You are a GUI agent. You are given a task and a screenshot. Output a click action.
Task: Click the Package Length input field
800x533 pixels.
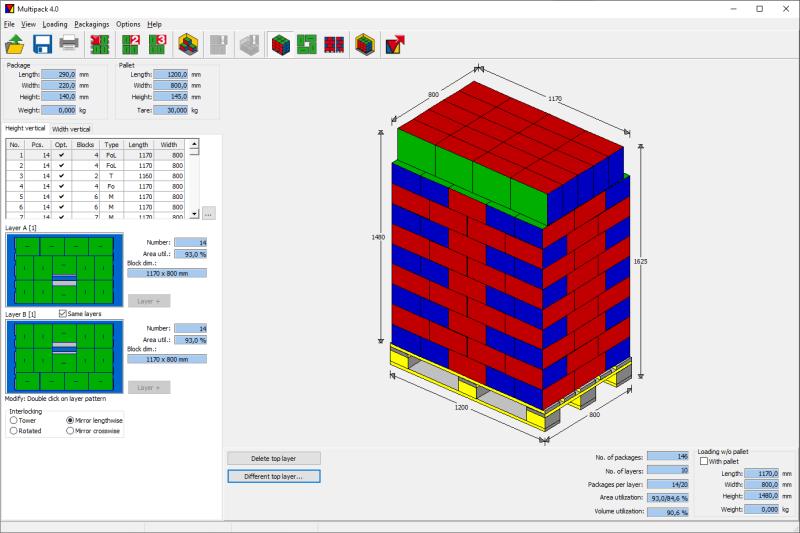coord(59,74)
